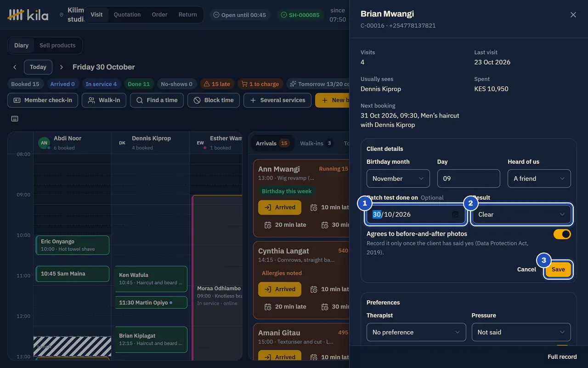Viewport: 588px width, 368px height.
Task: Click the kila logo
Action: 28,15
